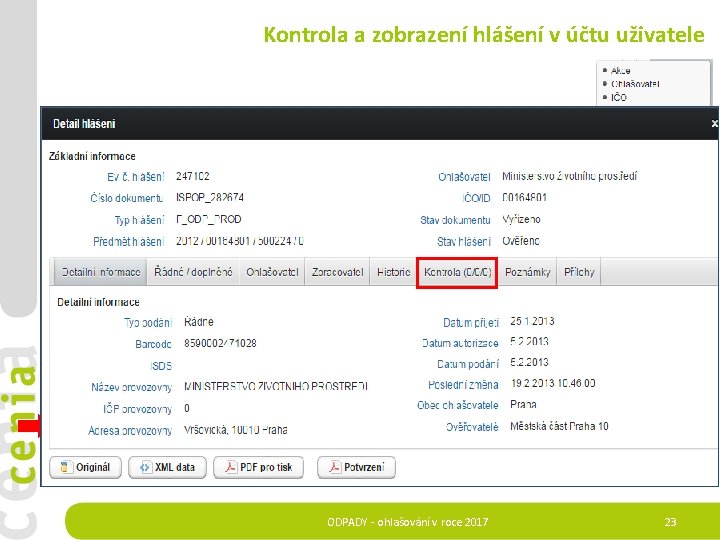The height and width of the screenshot is (540, 720).
Task: Click the XML code icon
Action: (x=146, y=467)
